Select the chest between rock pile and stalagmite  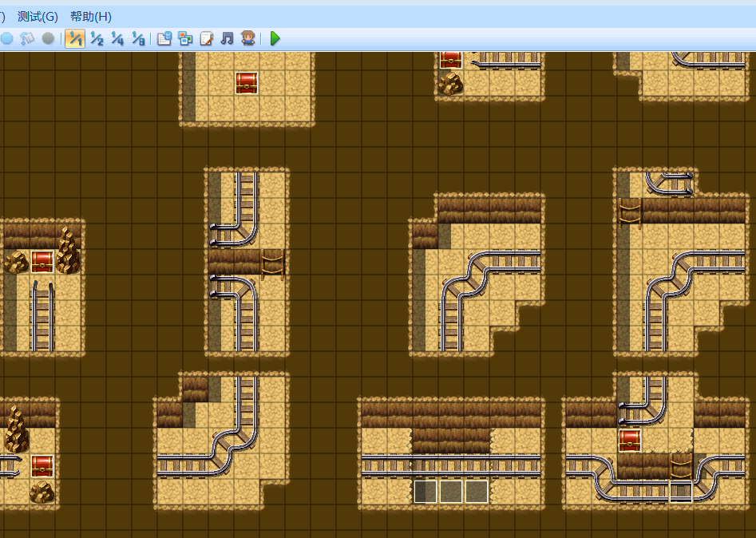[42, 262]
